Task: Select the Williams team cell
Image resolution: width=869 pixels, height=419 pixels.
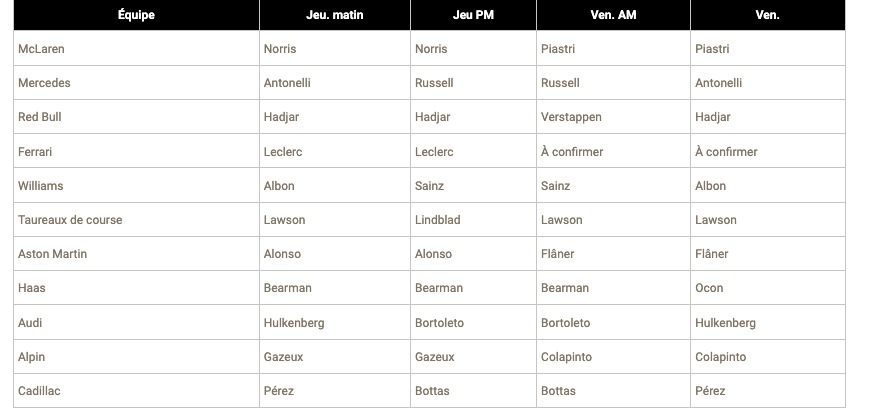Action: [x=41, y=186]
